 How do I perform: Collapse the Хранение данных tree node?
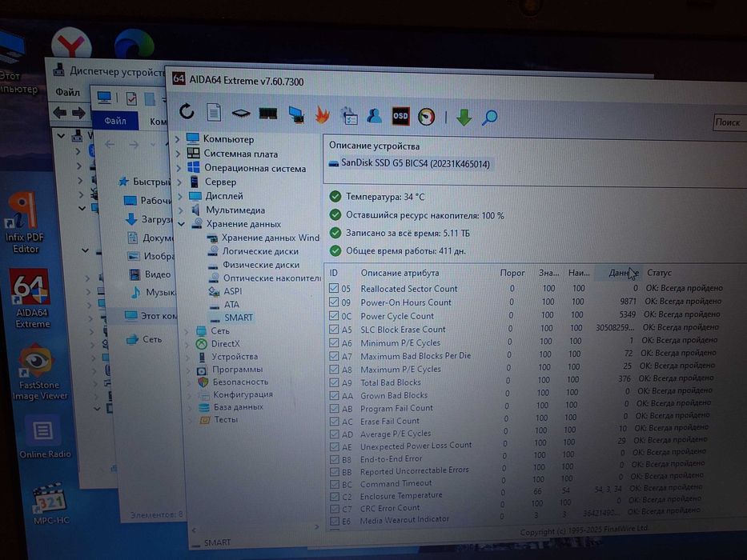[x=181, y=224]
